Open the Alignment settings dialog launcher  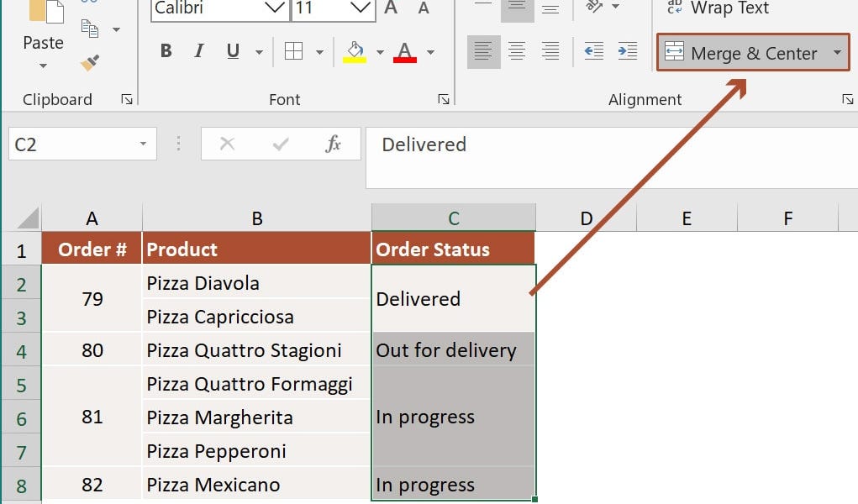(849, 99)
